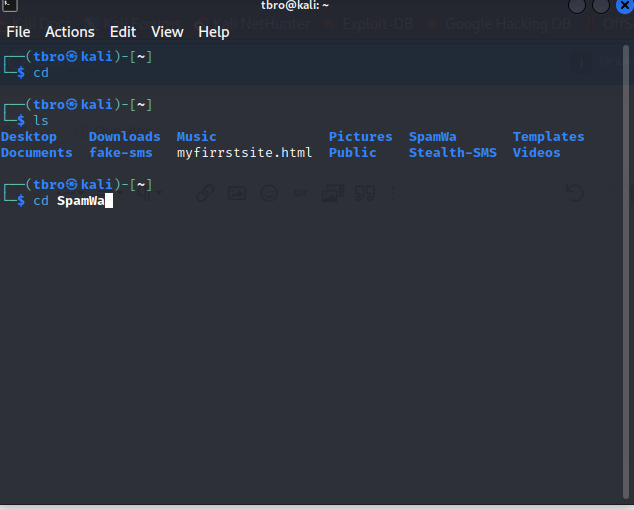Screen dimensions: 634x510
Task: Open the Actions menu
Action: [x=70, y=32]
